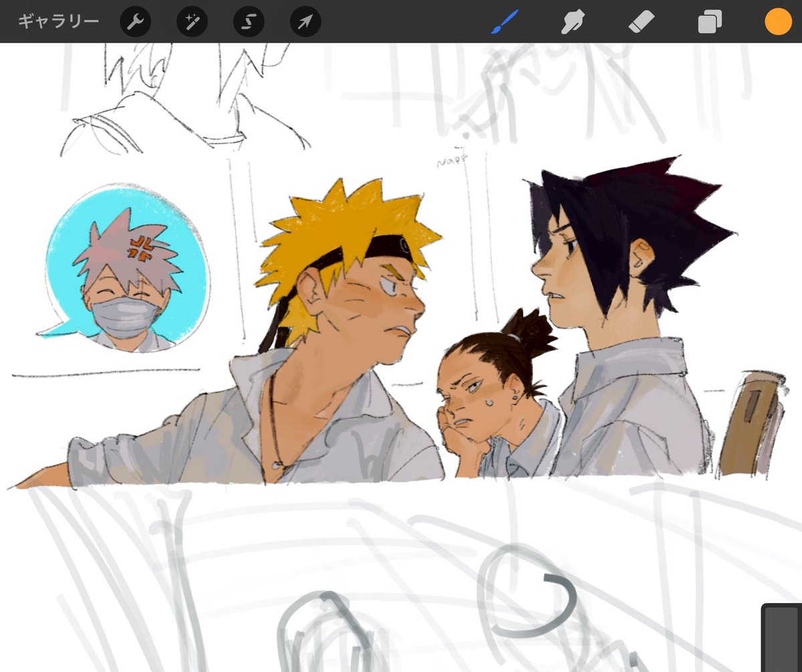
Task: Open the Adjustments magic wand menu
Action: point(192,22)
